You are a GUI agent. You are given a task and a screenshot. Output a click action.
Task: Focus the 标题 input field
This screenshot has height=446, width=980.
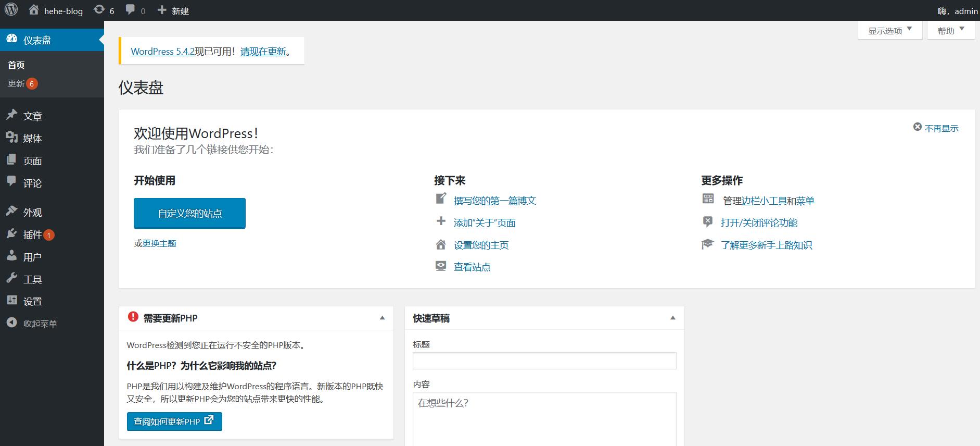click(x=544, y=361)
